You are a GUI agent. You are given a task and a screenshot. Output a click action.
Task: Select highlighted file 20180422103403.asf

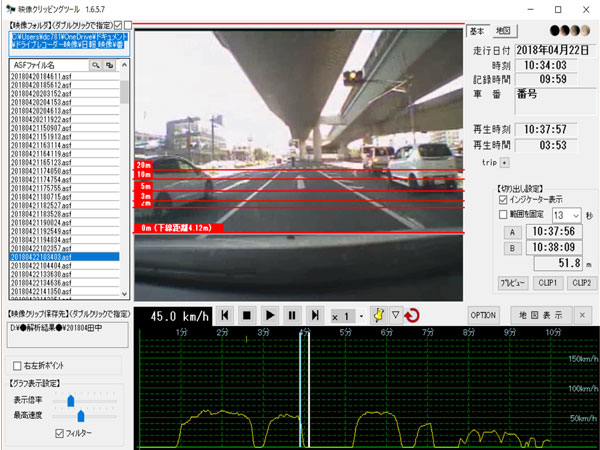(64, 257)
